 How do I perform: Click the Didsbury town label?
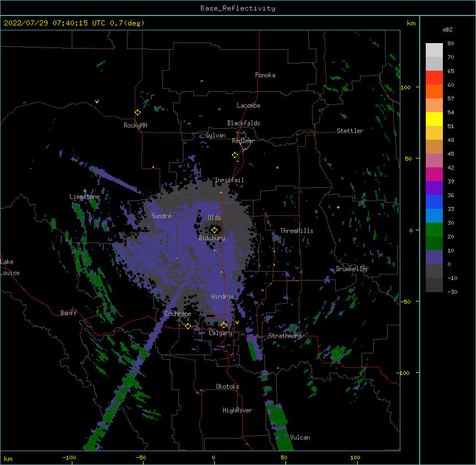[212, 238]
